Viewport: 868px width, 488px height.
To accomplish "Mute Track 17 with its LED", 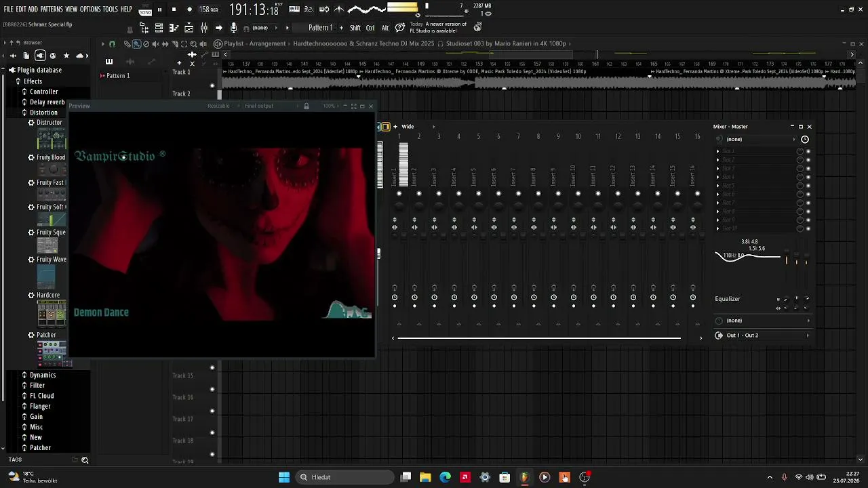I will 212,411.
